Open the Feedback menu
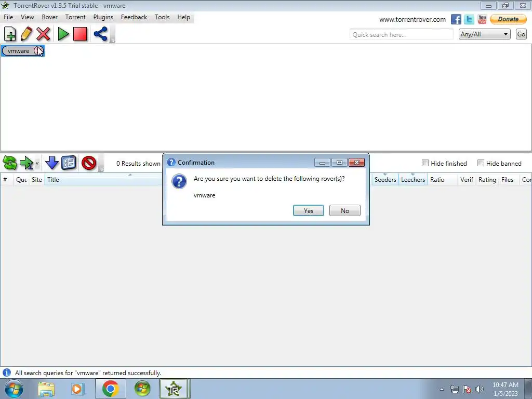This screenshot has width=532, height=399. pyautogui.click(x=134, y=17)
